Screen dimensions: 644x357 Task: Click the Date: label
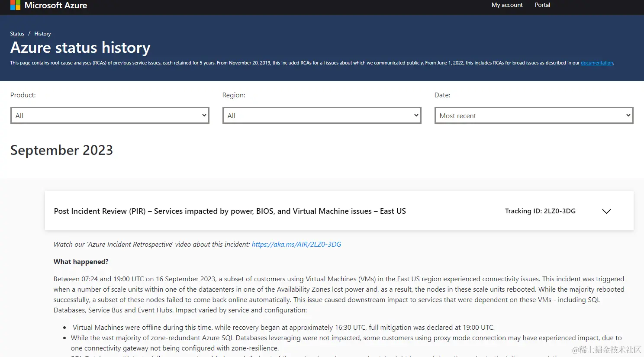click(x=442, y=95)
